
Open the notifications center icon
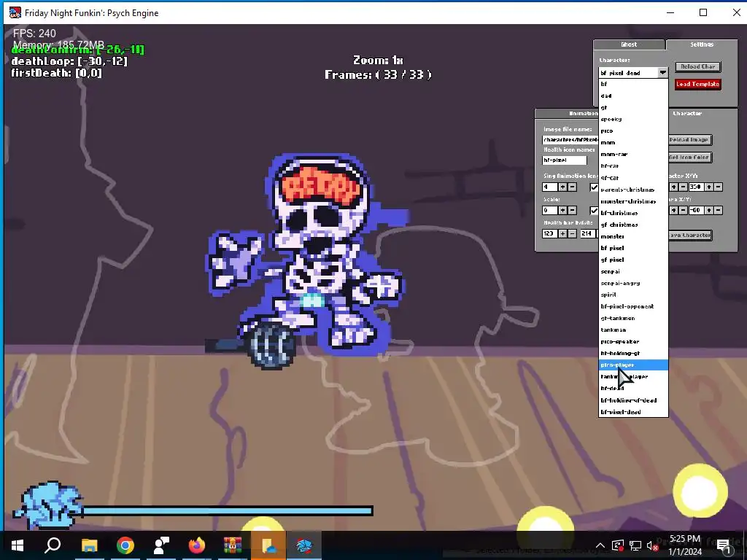pyautogui.click(x=724, y=545)
